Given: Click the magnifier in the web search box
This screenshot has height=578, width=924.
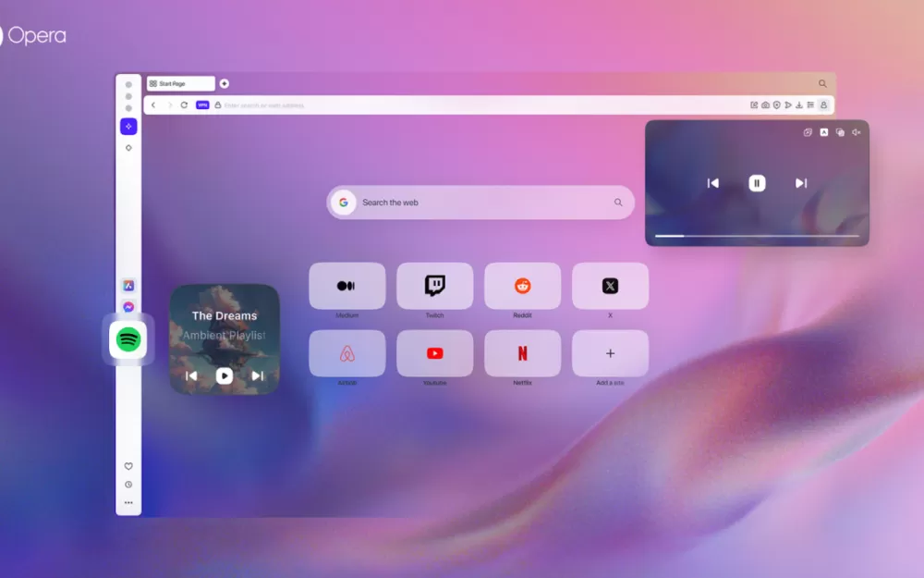Looking at the screenshot, I should 618,203.
